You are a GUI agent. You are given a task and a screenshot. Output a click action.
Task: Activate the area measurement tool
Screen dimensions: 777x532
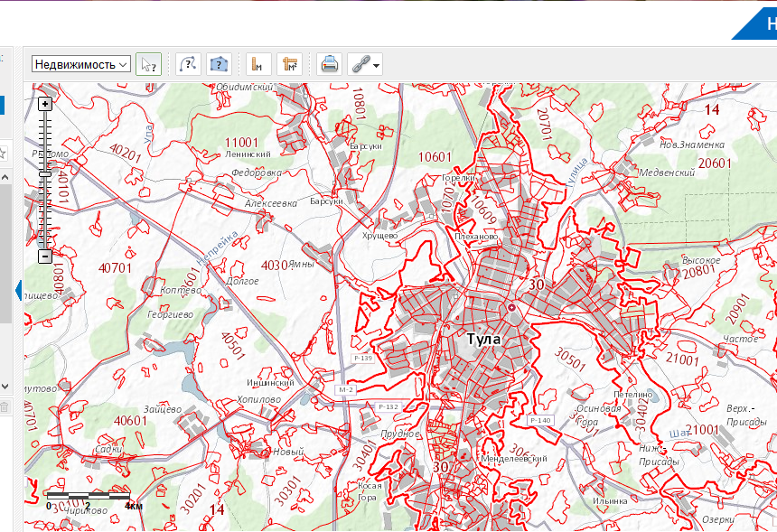(x=289, y=64)
